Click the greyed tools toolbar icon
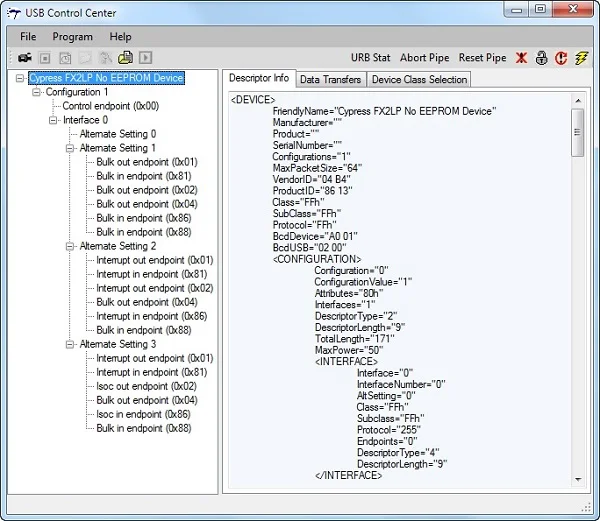This screenshot has height=521, width=600. [x=105, y=58]
